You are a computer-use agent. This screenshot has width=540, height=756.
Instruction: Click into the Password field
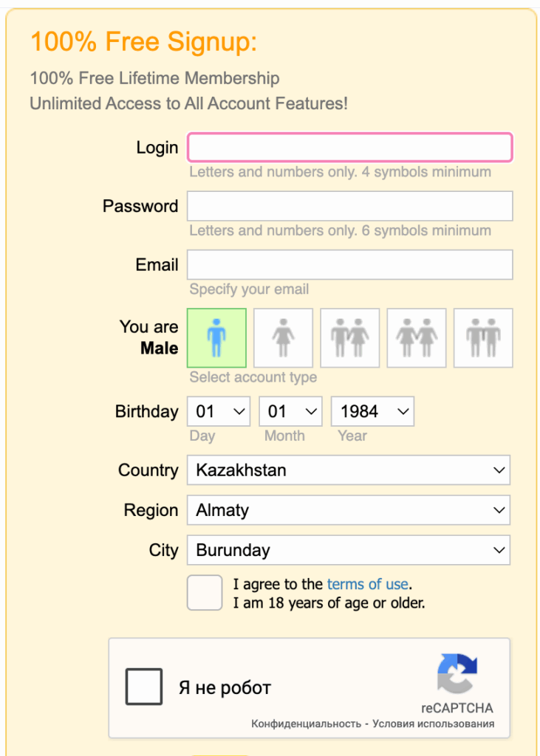point(349,206)
